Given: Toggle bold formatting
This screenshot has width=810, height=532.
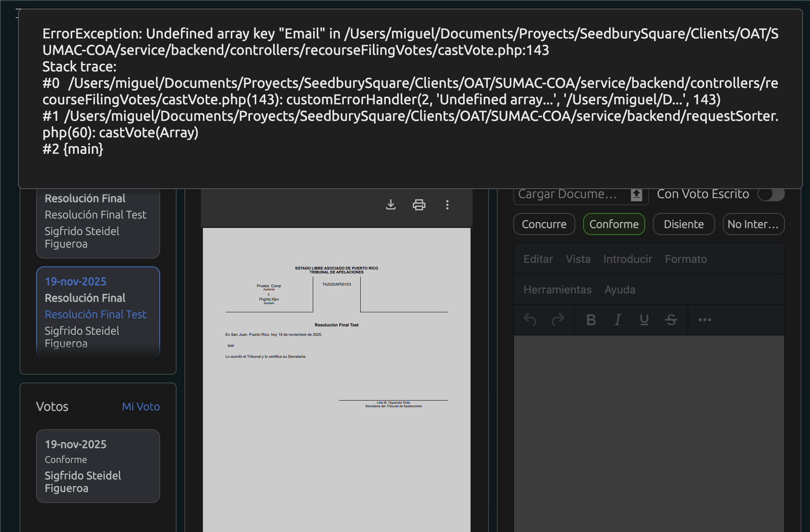Looking at the screenshot, I should pyautogui.click(x=591, y=320).
